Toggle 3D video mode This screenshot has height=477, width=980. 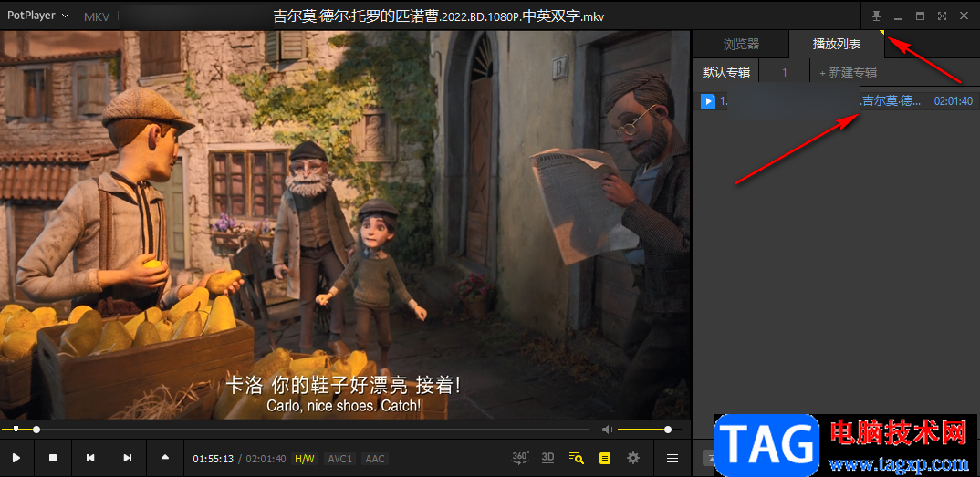[547, 458]
